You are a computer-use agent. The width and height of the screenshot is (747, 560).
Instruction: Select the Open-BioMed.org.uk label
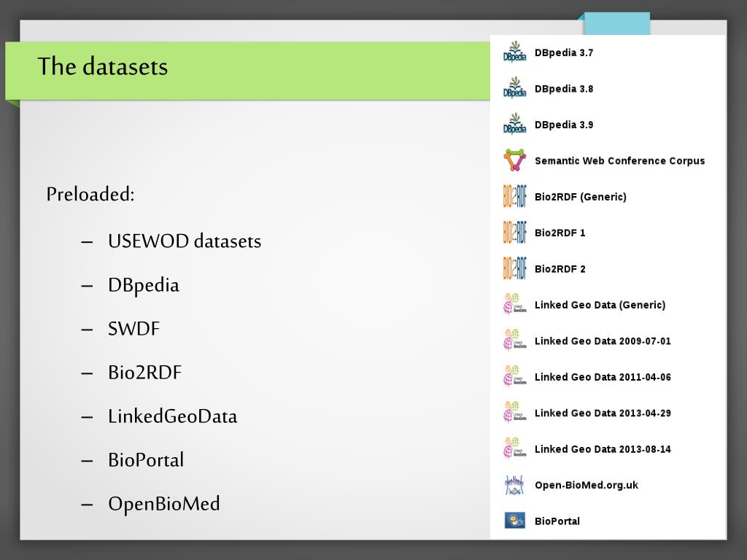click(586, 485)
